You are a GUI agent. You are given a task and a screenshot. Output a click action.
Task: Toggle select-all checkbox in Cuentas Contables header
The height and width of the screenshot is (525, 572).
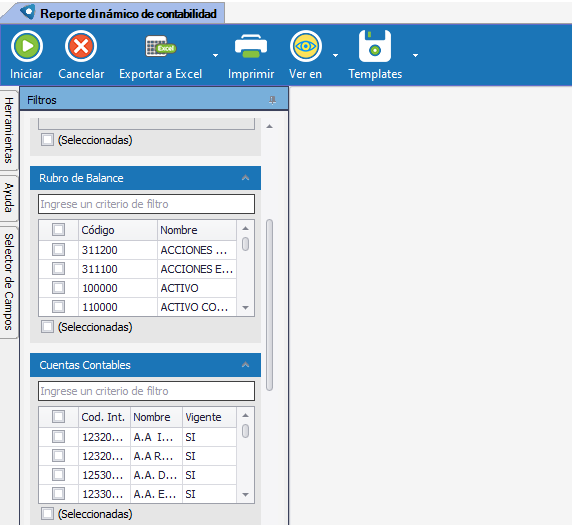[58, 417]
